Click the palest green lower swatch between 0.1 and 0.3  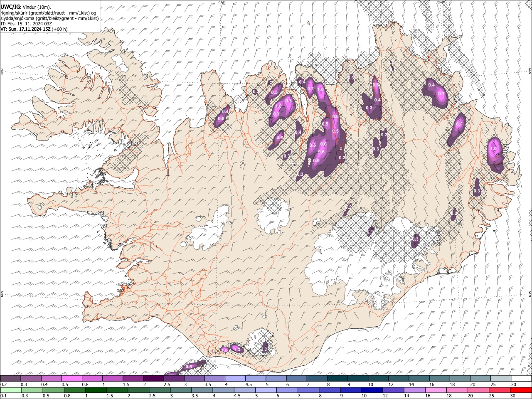11,390
